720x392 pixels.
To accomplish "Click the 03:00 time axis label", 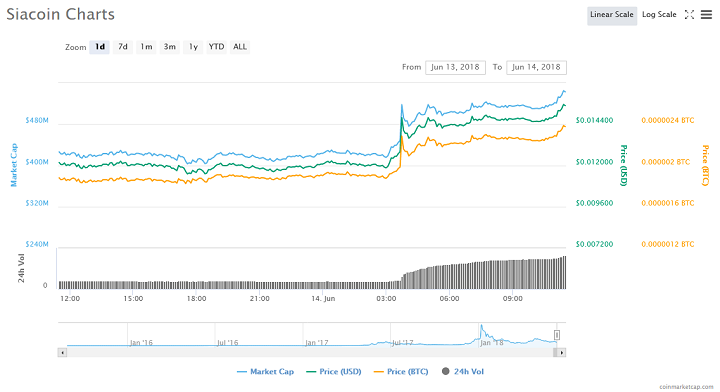I will pos(386,298).
